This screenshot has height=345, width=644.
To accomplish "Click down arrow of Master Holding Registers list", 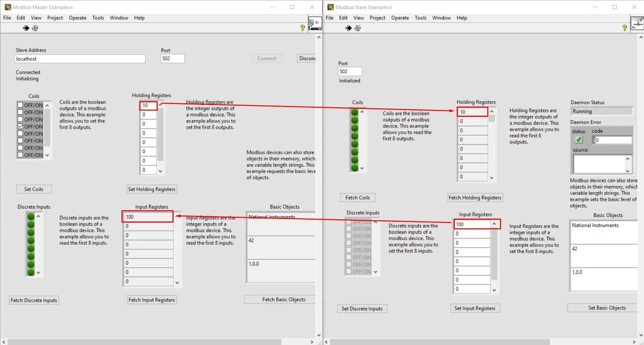I will [x=160, y=171].
